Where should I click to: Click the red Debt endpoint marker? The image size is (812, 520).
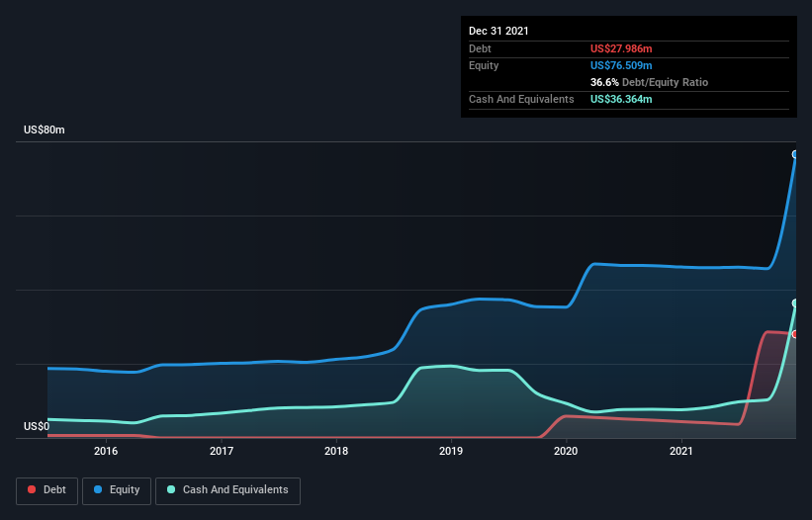795,334
